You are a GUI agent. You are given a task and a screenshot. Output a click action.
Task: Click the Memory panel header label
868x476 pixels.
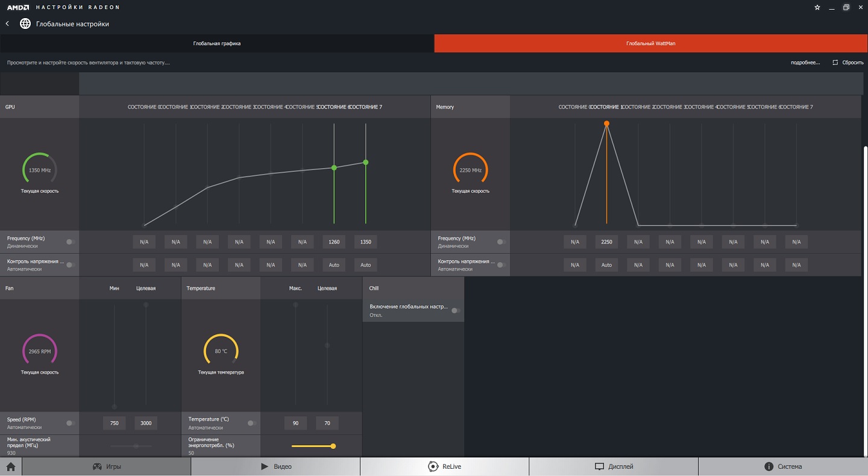pyautogui.click(x=445, y=107)
